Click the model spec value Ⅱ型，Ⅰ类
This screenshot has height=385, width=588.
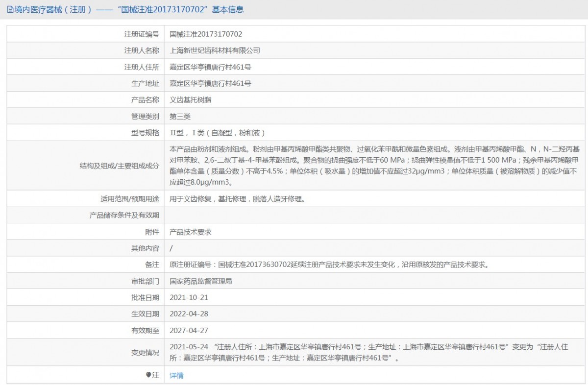point(217,133)
